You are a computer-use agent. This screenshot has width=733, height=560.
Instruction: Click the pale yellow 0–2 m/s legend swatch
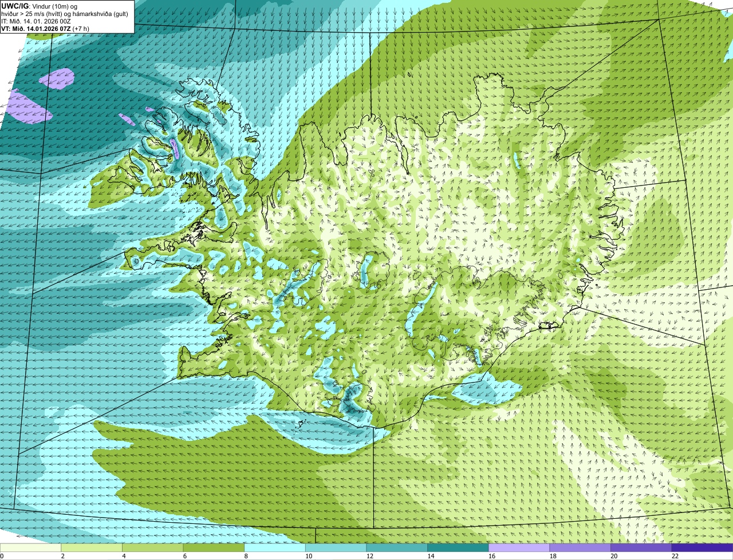[x=30, y=548]
